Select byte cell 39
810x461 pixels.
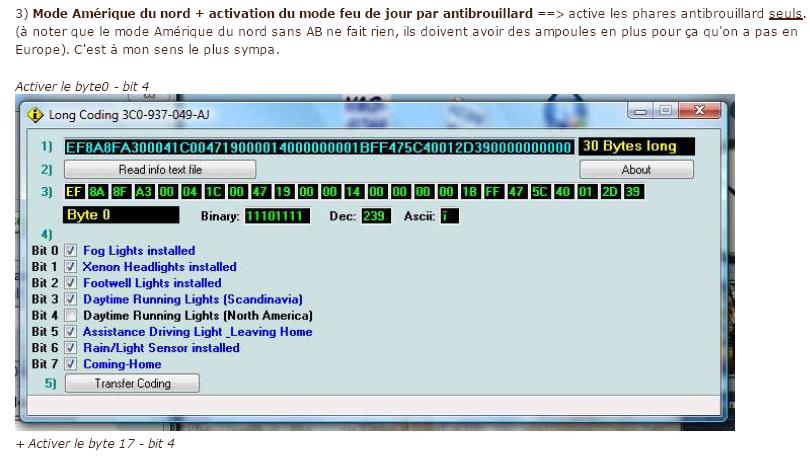633,192
